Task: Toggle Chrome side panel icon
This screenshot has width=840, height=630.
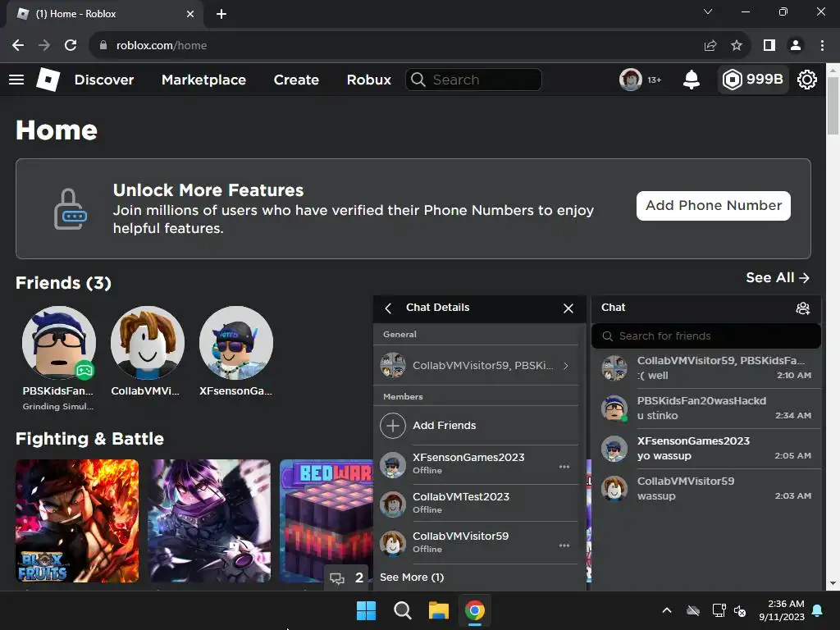Action: point(769,46)
